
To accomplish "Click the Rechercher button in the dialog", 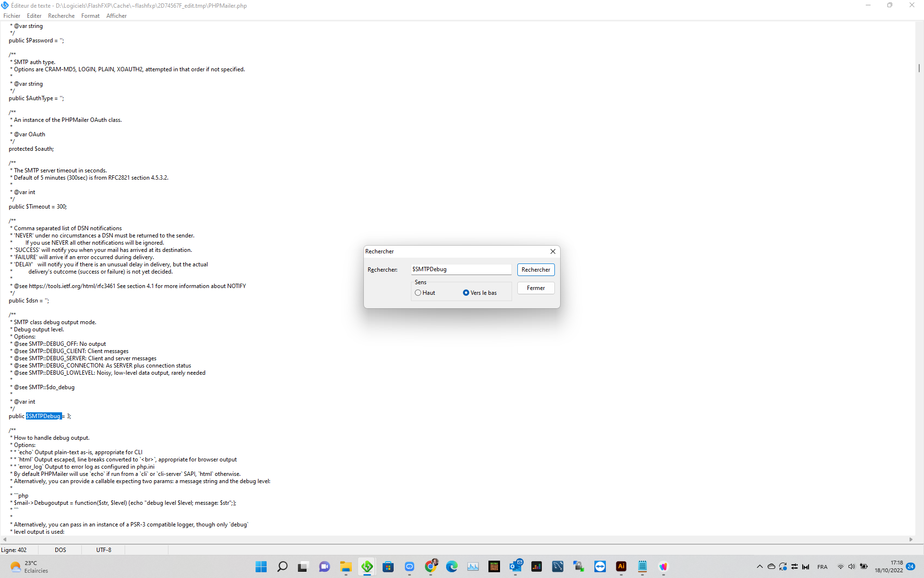I will [536, 270].
